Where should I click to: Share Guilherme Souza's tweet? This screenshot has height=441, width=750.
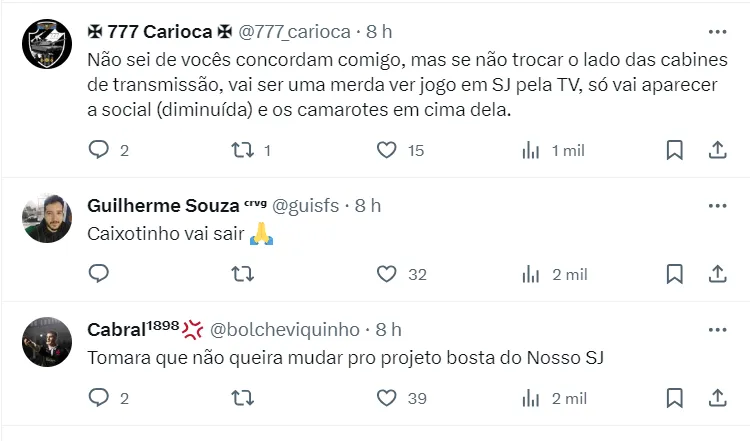click(717, 274)
